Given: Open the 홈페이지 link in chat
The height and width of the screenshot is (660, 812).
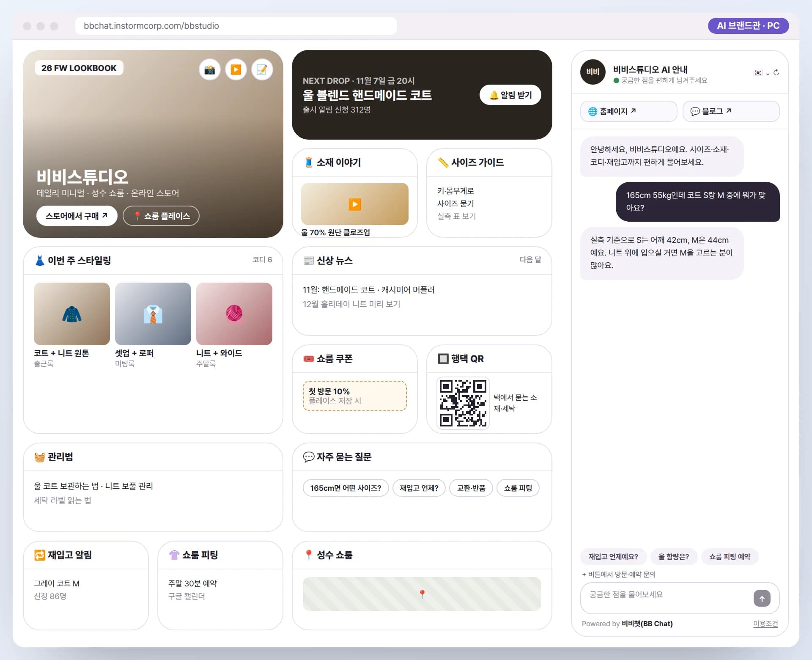Looking at the screenshot, I should [628, 111].
